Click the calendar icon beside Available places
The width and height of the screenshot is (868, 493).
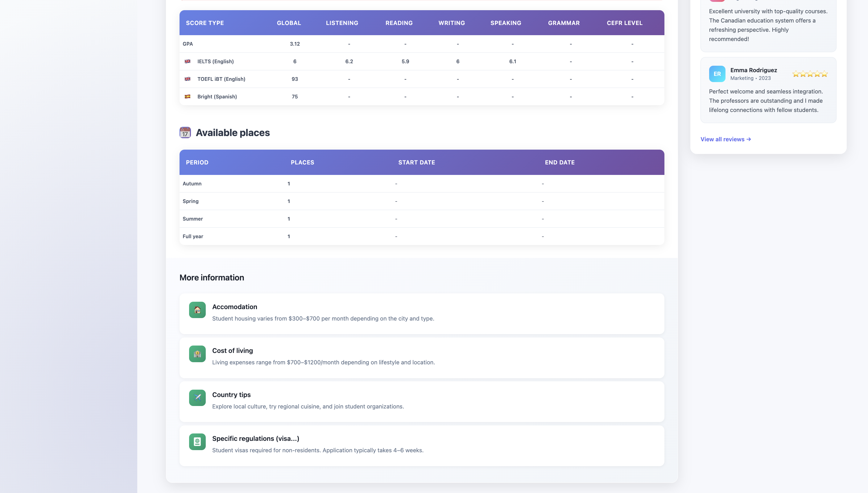pyautogui.click(x=185, y=132)
